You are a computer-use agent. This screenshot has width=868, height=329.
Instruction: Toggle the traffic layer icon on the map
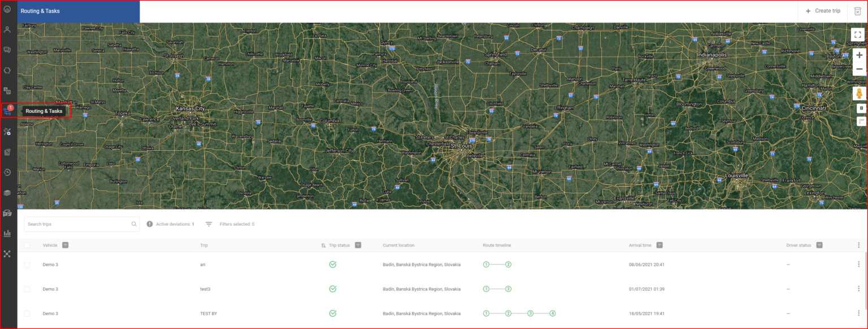click(x=860, y=108)
